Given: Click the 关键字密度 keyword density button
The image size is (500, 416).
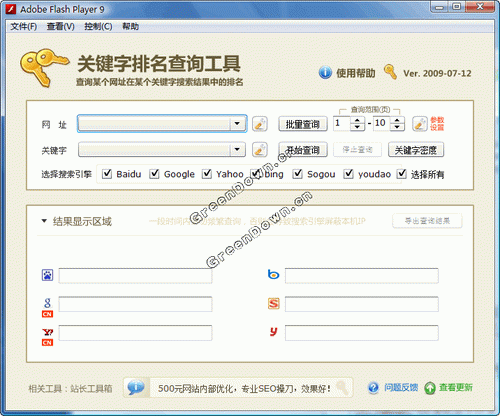Looking at the screenshot, I should tap(416, 150).
